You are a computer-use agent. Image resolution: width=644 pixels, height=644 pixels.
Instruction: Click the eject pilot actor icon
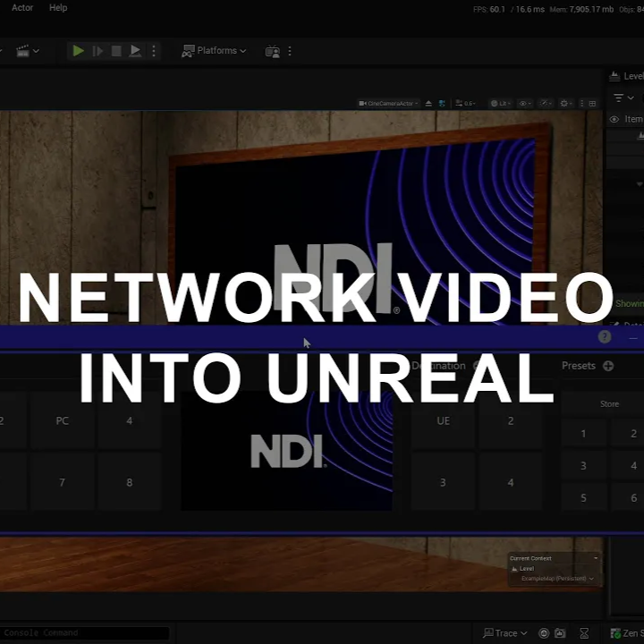tap(428, 104)
